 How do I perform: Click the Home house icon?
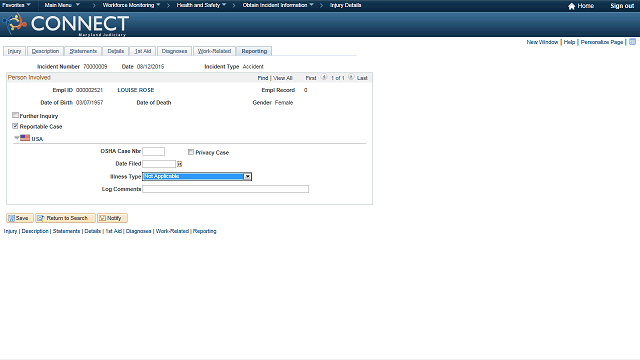pos(571,6)
